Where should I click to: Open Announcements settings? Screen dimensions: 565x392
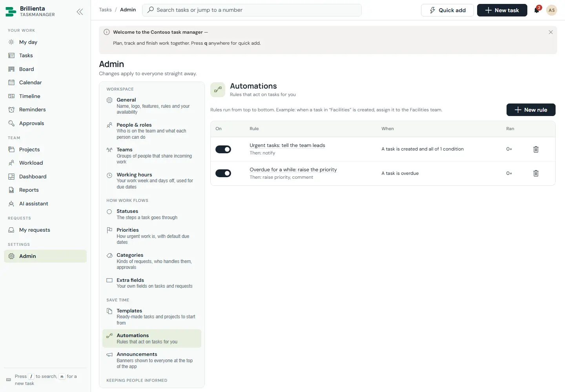coord(152,360)
